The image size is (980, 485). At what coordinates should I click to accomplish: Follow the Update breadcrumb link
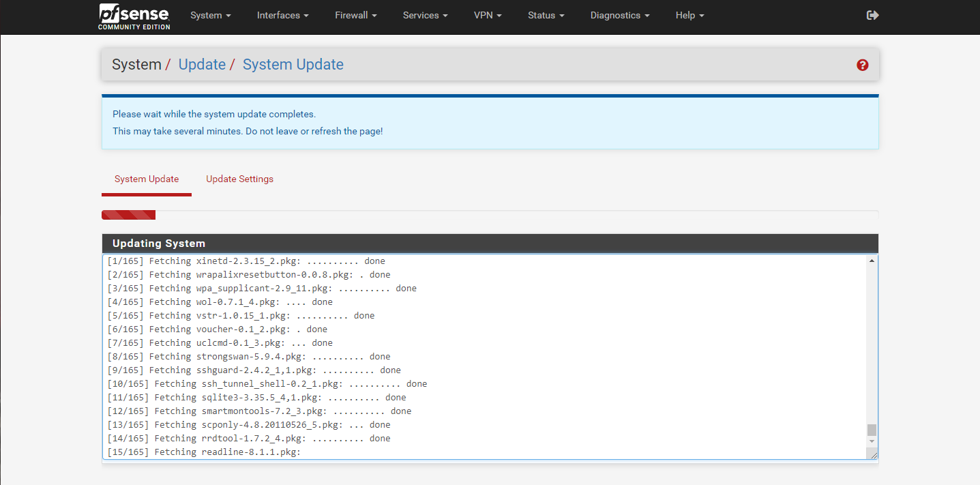pyautogui.click(x=202, y=65)
